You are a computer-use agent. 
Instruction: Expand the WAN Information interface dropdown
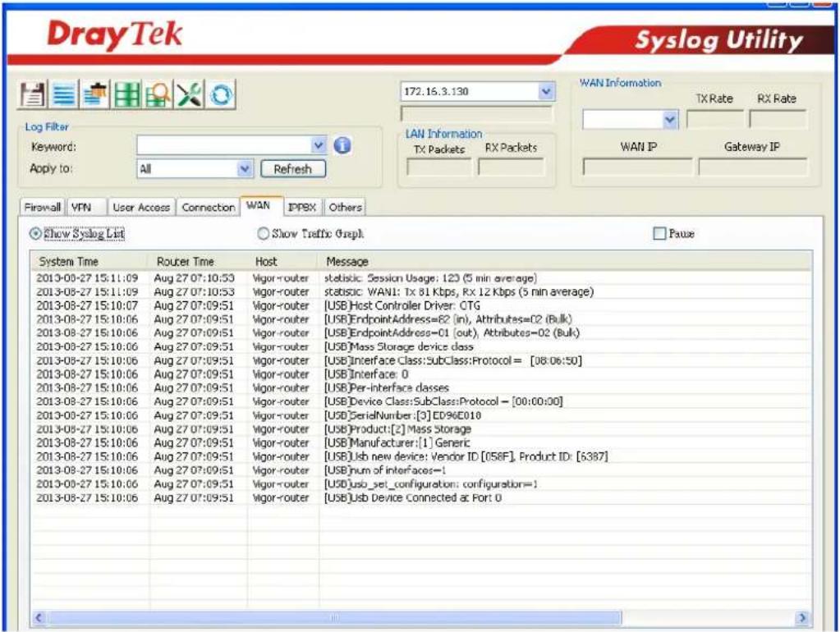tap(670, 120)
